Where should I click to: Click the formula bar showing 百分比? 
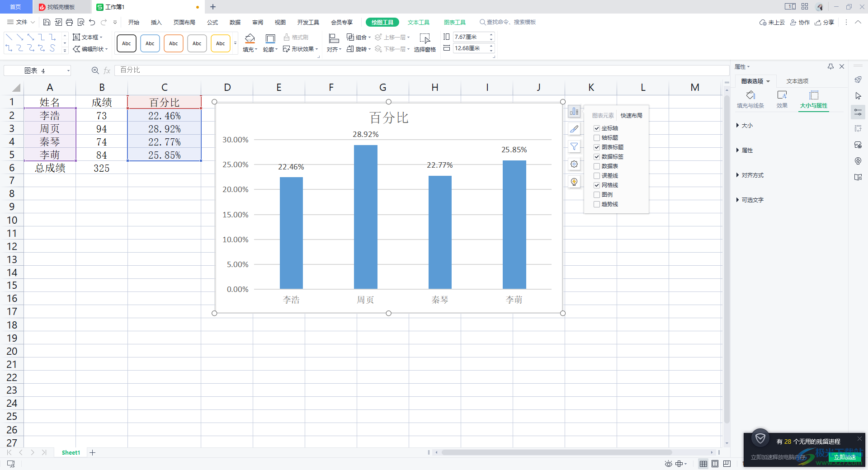[x=421, y=70]
